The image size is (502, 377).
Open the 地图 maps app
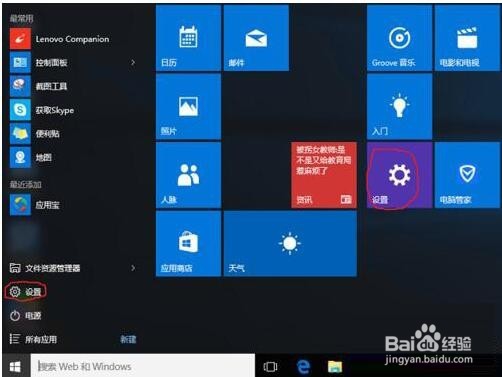[x=75, y=157]
